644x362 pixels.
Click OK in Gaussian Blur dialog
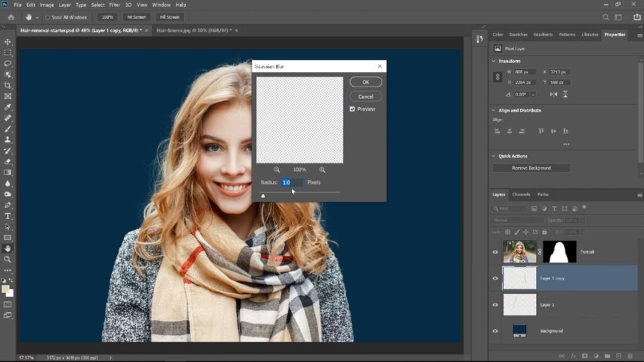366,82
